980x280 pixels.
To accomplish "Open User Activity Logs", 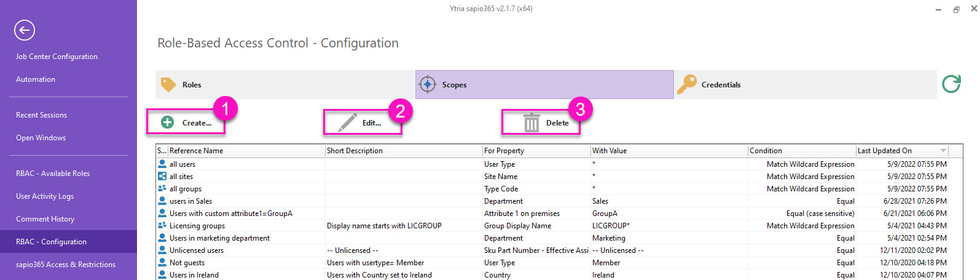I will (x=45, y=196).
